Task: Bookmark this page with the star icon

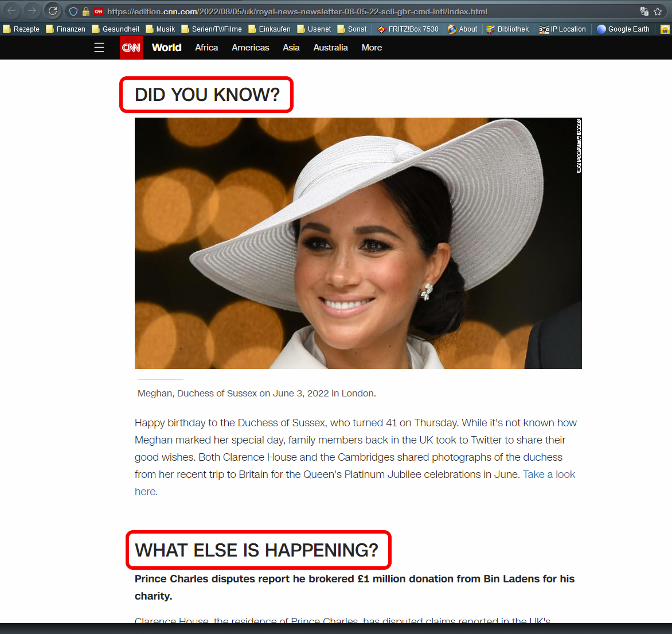Action: pyautogui.click(x=658, y=11)
